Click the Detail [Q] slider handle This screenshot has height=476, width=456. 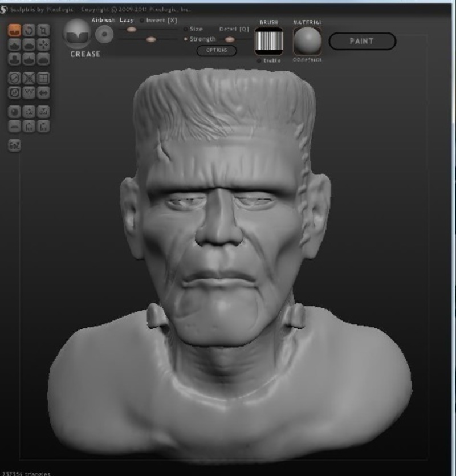point(230,39)
